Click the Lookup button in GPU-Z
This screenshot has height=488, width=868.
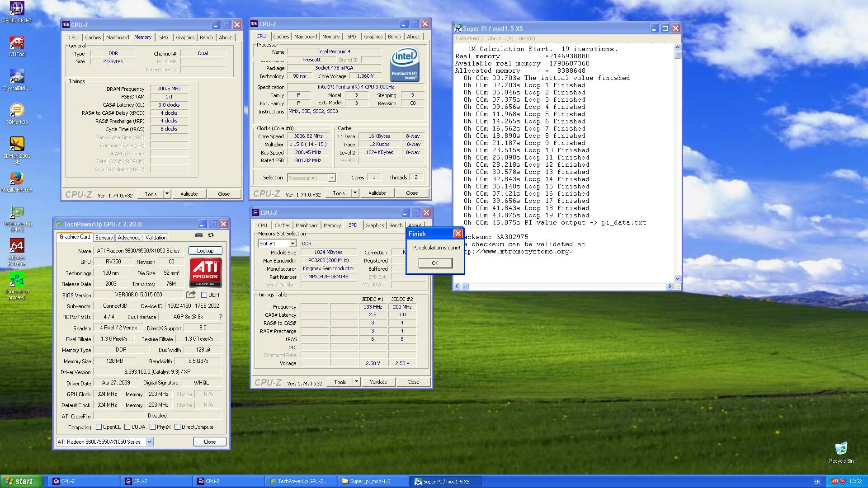205,251
